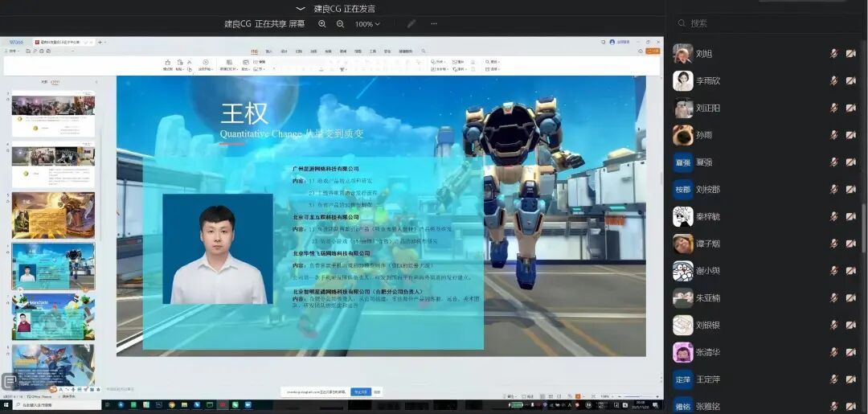The height and width of the screenshot is (414, 868).
Task: Select the robot slide thumbnail with 王权
Action: pyautogui.click(x=53, y=266)
